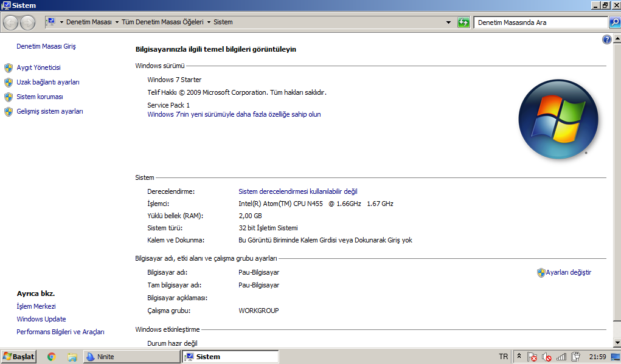Show hidden tray icons arrow
Viewport: 621px width, 364px height.
pyautogui.click(x=519, y=357)
